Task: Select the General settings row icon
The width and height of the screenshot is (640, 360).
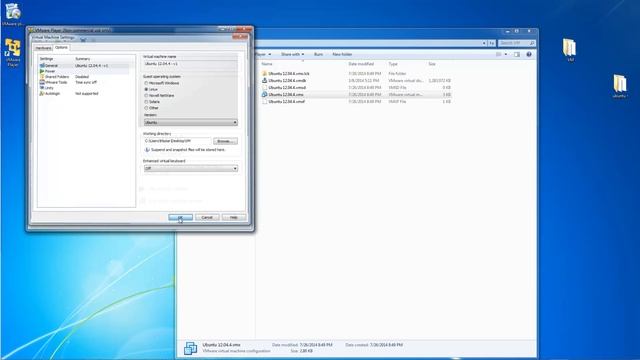Action: (x=42, y=65)
